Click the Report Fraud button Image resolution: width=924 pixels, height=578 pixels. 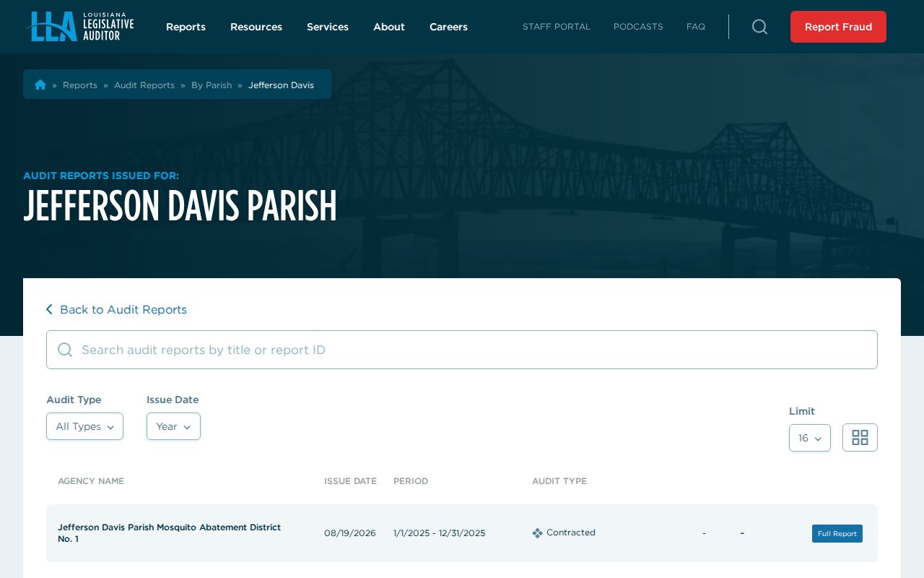[838, 27]
